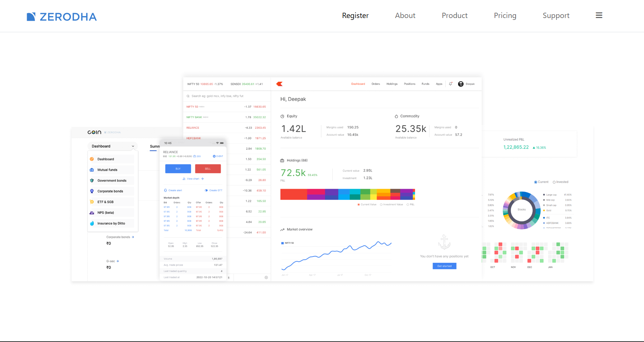Go to the Register page
The height and width of the screenshot is (342, 644).
pyautogui.click(x=355, y=15)
